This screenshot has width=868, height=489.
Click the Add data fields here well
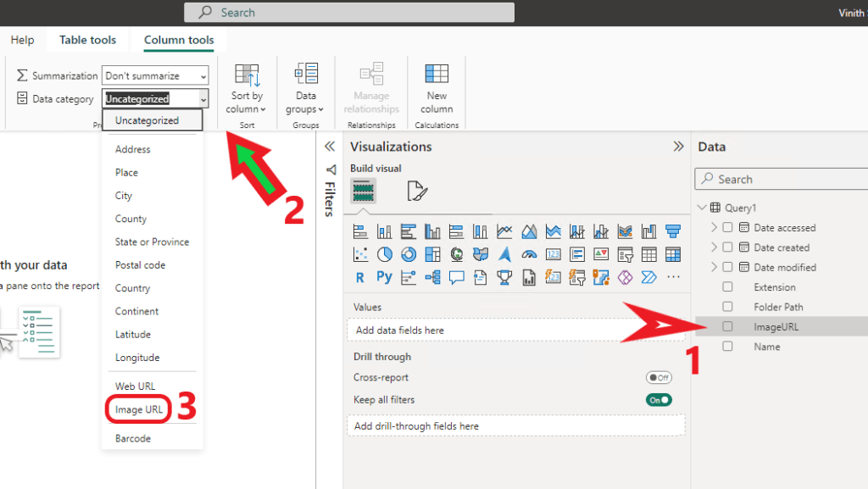[516, 331]
